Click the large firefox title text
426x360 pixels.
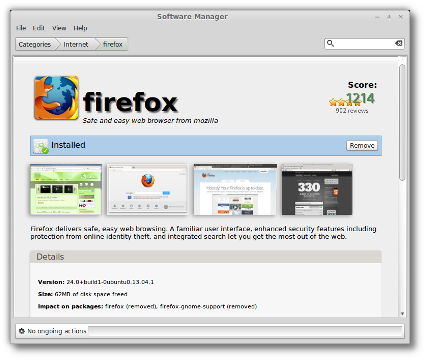[130, 102]
